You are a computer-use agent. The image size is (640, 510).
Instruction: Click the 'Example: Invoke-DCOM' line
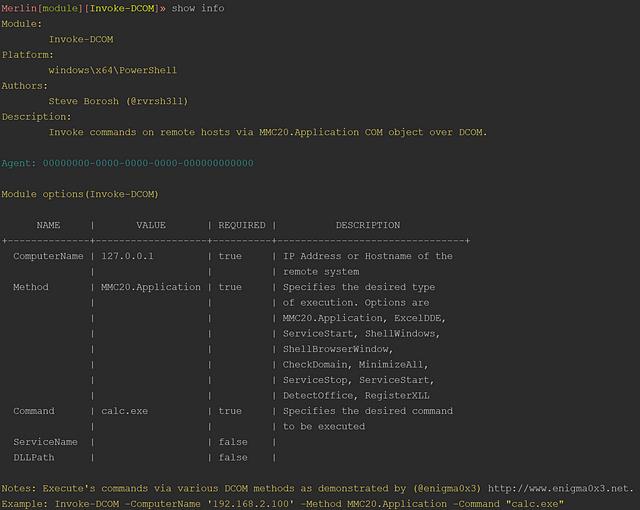282,504
